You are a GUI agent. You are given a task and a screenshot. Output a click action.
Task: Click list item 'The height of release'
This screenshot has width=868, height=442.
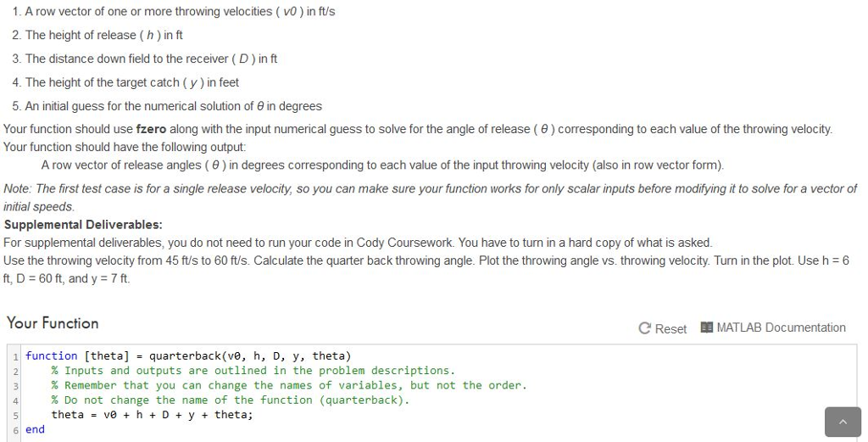[x=103, y=35]
